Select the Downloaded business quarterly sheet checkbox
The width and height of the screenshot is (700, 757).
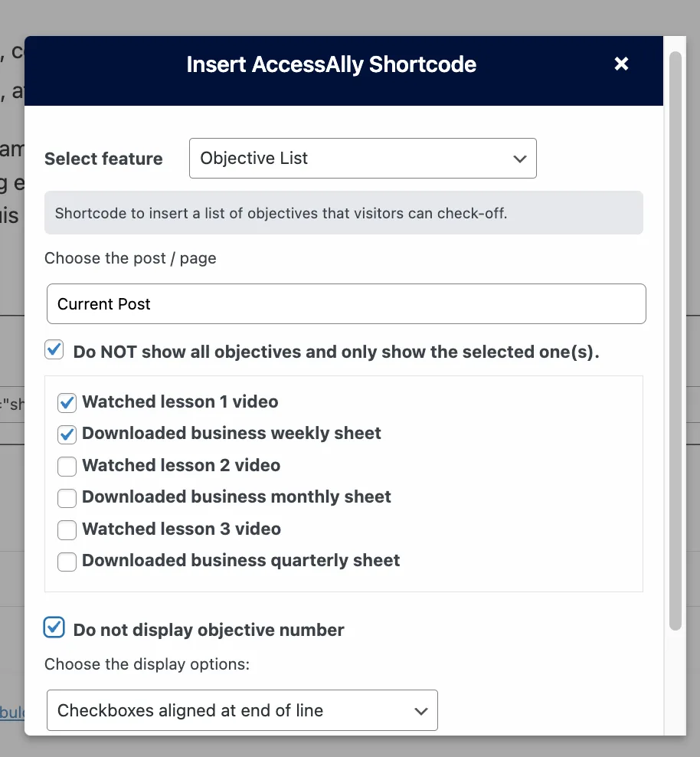point(67,562)
